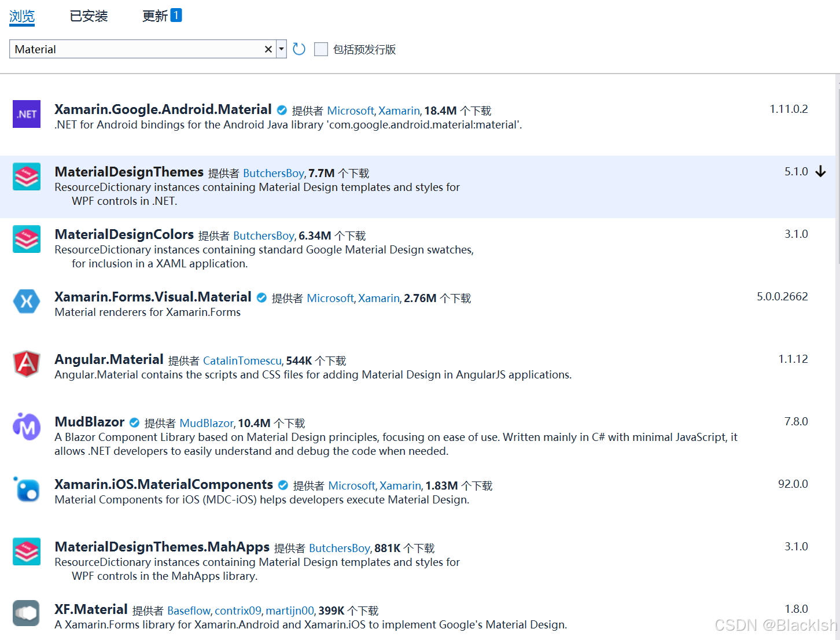This screenshot has width=840, height=640.
Task: Select the MudBlazor package title
Action: pyautogui.click(x=90, y=422)
